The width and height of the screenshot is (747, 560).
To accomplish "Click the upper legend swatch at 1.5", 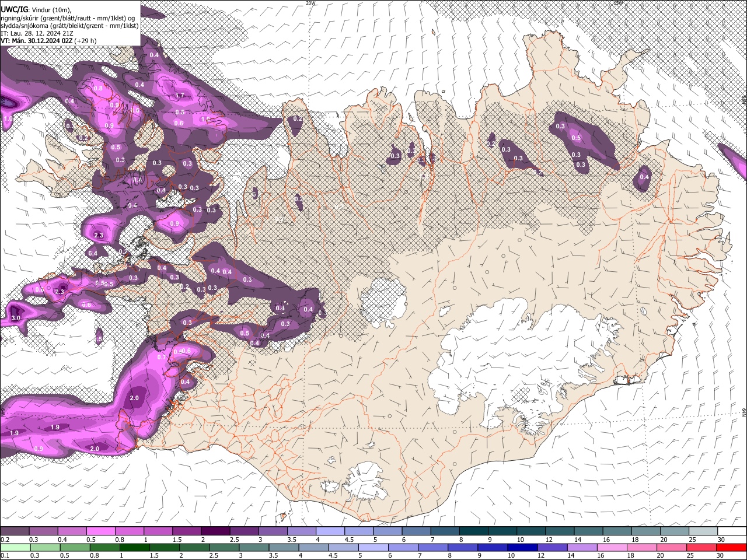I will (186, 531).
